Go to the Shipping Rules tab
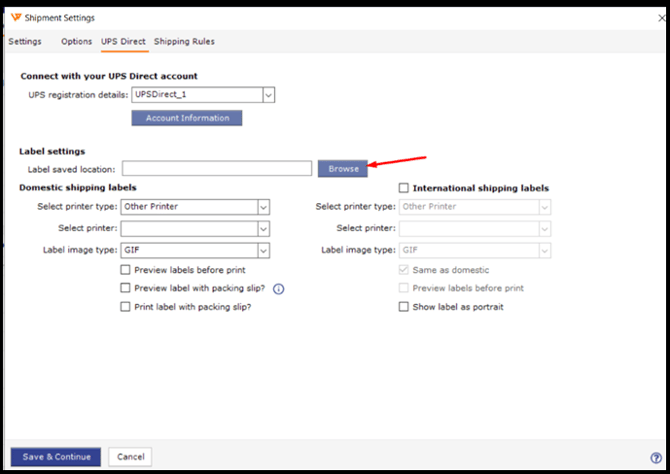The image size is (670, 474). (x=184, y=41)
